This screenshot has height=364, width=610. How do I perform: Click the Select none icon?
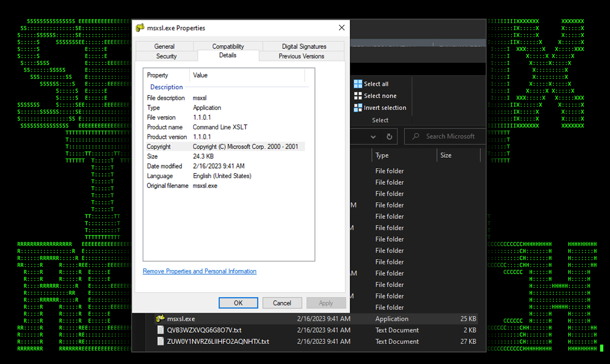point(358,96)
